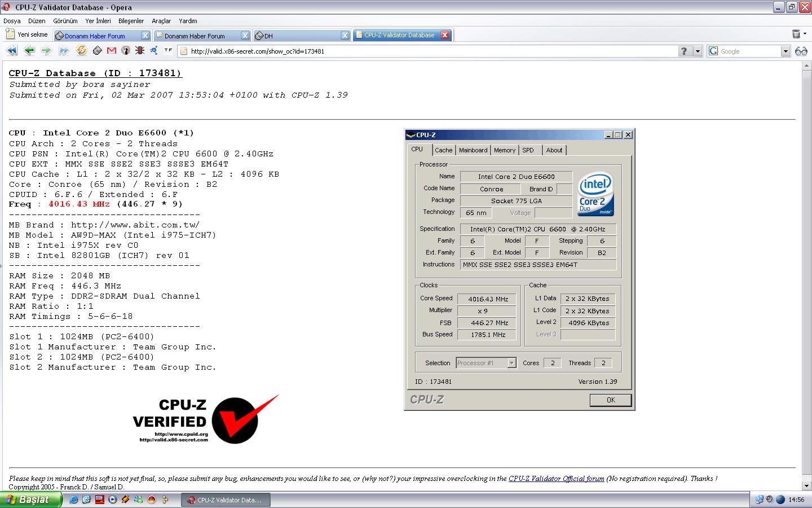Click the Gmail envelope icon in toolbar

(111, 51)
